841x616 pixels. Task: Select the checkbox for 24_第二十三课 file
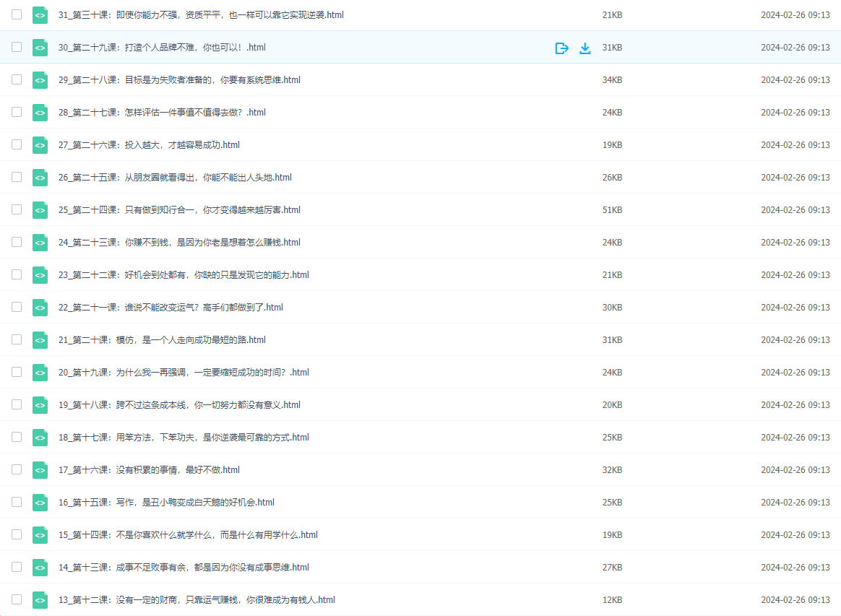point(17,242)
